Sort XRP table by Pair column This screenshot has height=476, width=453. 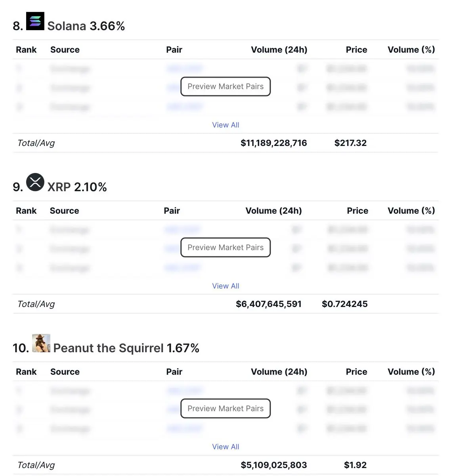tap(172, 211)
